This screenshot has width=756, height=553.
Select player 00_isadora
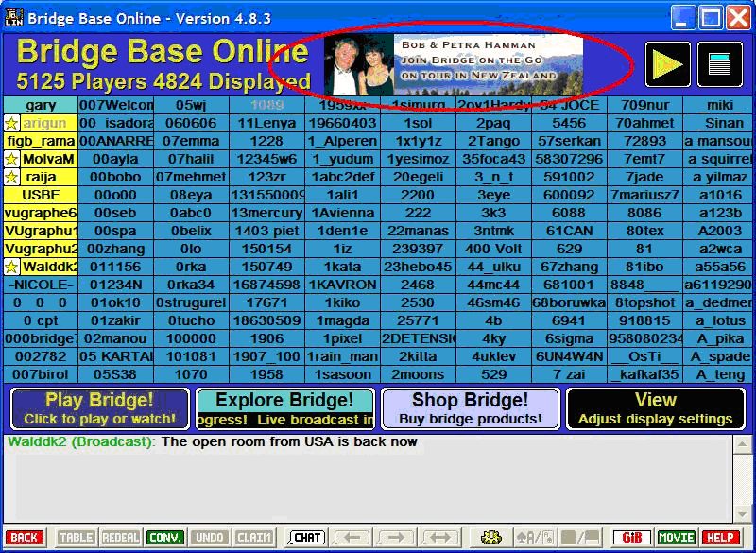(115, 124)
